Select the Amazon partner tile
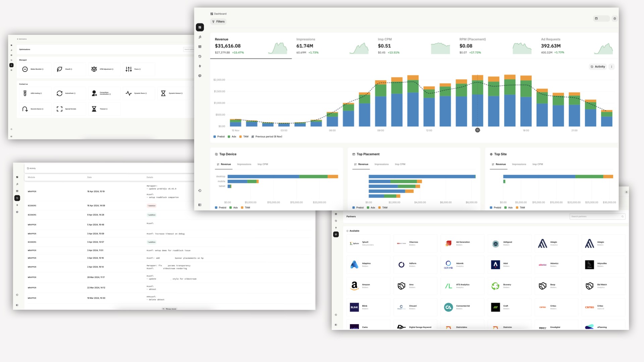Screen dimensions: 644x362 368,286
